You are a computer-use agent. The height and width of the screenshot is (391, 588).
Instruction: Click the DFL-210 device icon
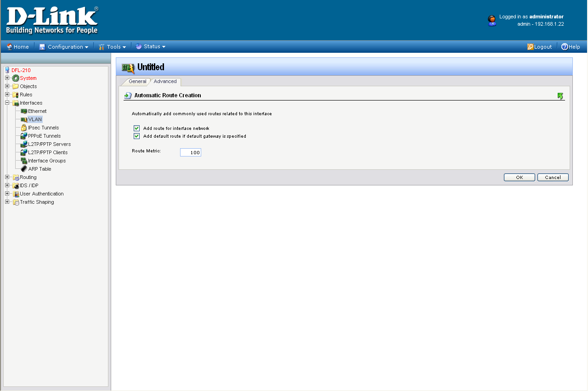(7, 70)
